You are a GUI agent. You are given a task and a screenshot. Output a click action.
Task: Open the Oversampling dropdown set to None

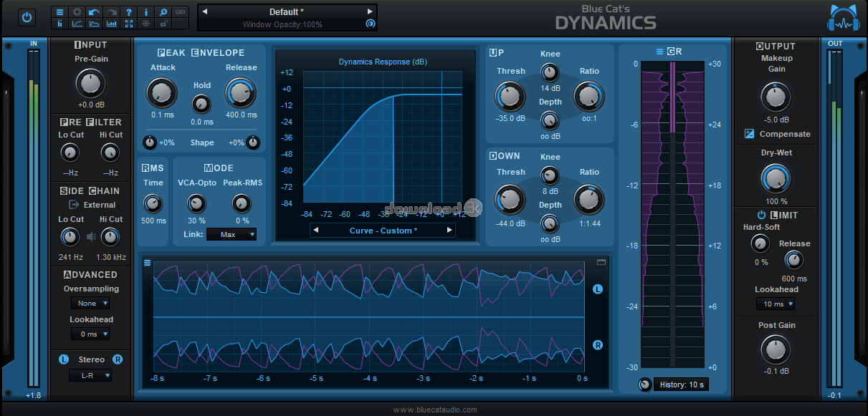click(x=90, y=304)
